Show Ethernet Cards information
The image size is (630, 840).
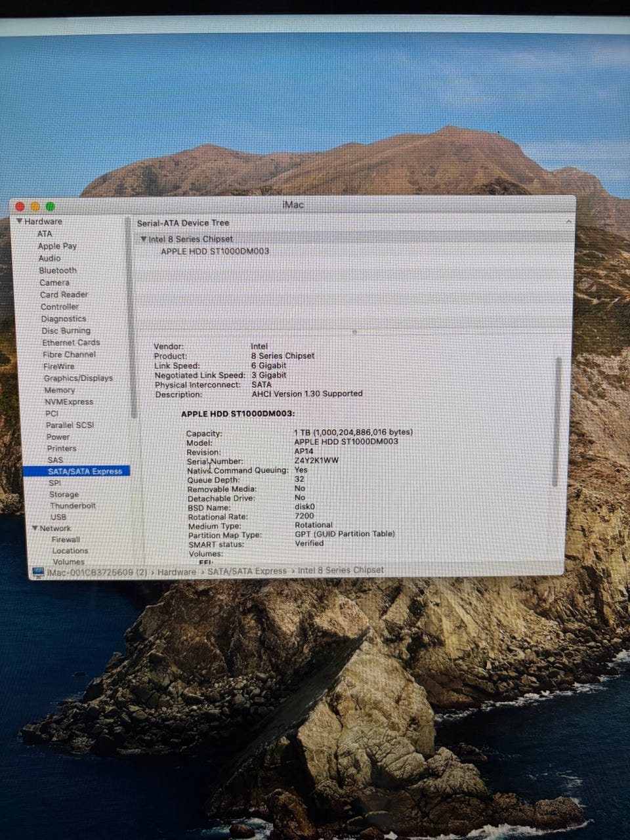point(72,343)
